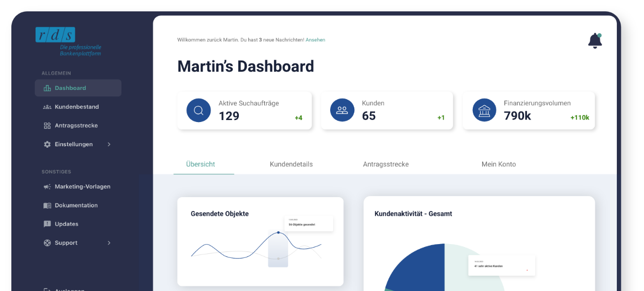Click the Support lifebuoy icon

pos(47,243)
